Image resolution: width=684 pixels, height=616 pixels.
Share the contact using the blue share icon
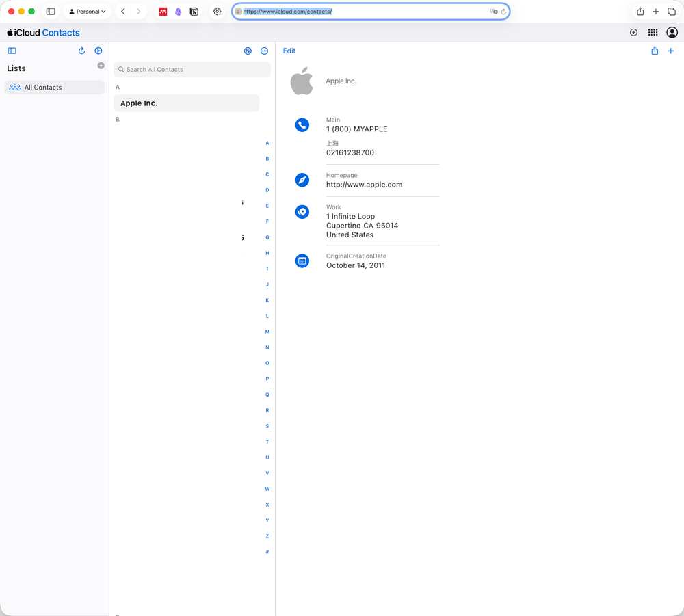(x=655, y=51)
